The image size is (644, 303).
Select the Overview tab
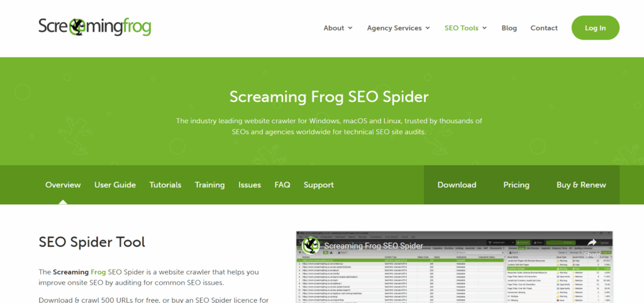pyautogui.click(x=63, y=185)
